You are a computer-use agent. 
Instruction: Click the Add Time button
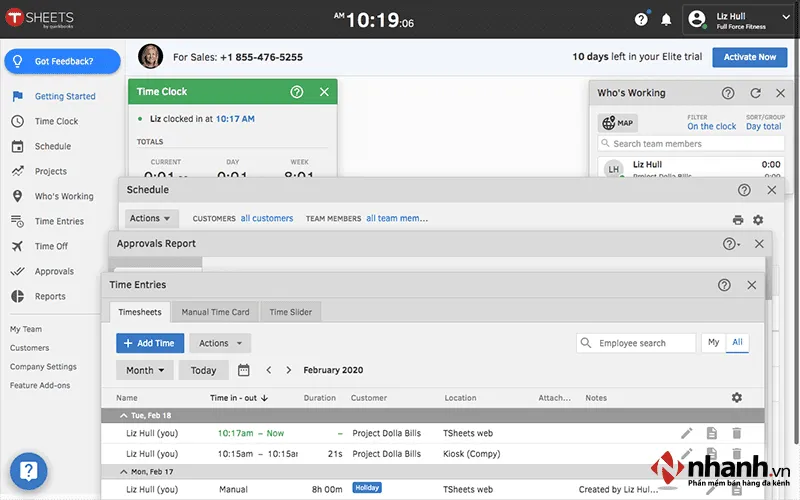149,343
